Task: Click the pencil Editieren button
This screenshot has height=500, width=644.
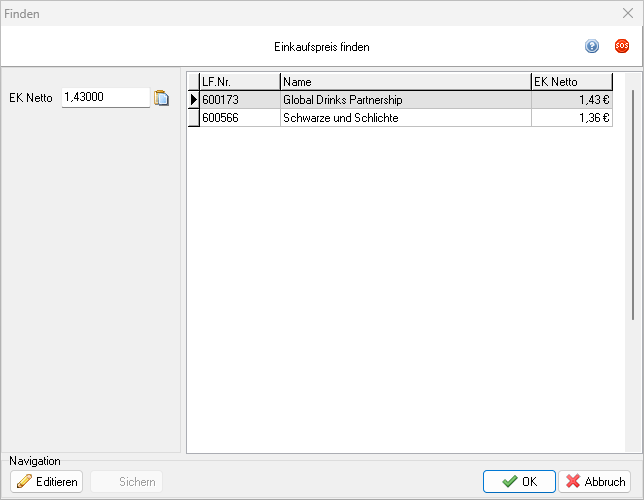Action: [47, 482]
